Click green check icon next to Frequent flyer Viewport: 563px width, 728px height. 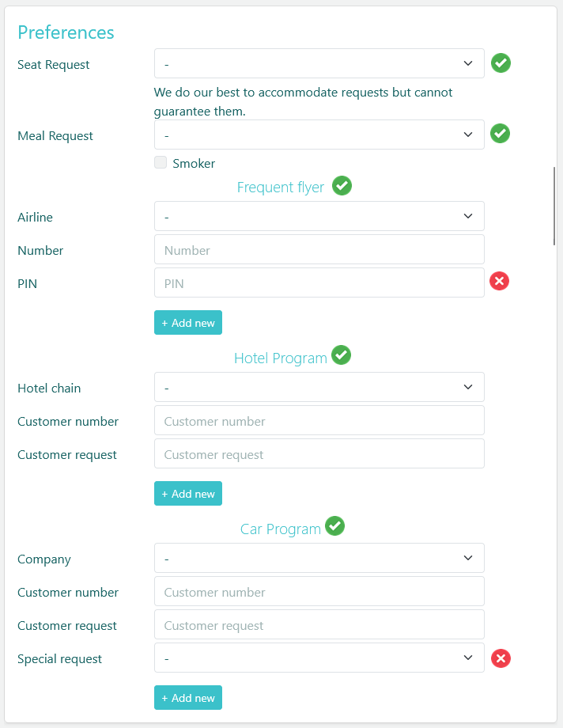click(342, 186)
